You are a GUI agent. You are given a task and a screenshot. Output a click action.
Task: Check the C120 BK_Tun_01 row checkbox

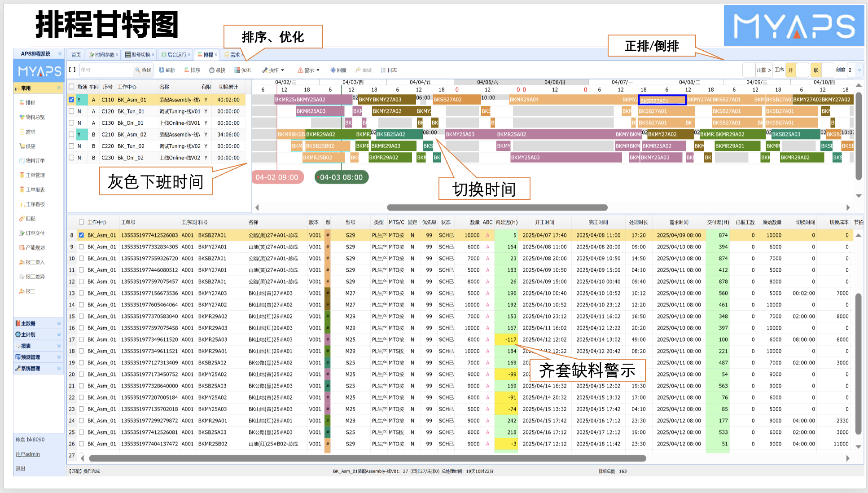click(71, 111)
